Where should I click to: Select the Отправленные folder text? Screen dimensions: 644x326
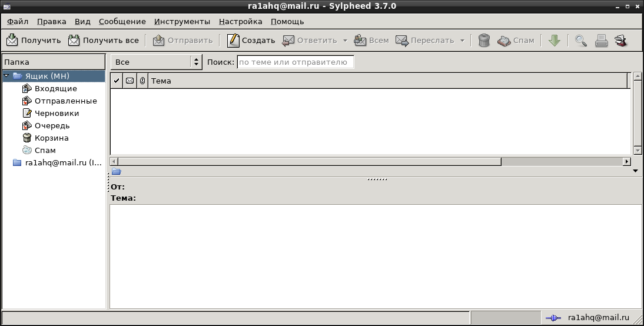[x=66, y=101]
